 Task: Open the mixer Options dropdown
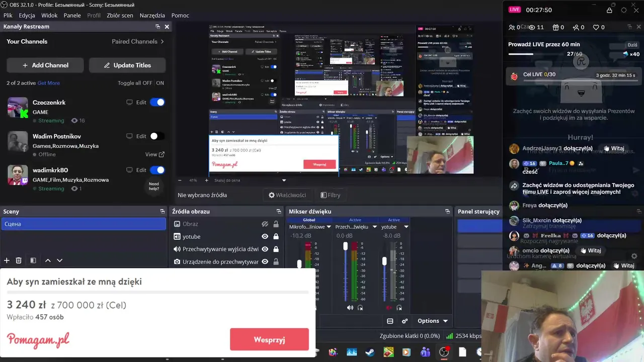pyautogui.click(x=432, y=321)
